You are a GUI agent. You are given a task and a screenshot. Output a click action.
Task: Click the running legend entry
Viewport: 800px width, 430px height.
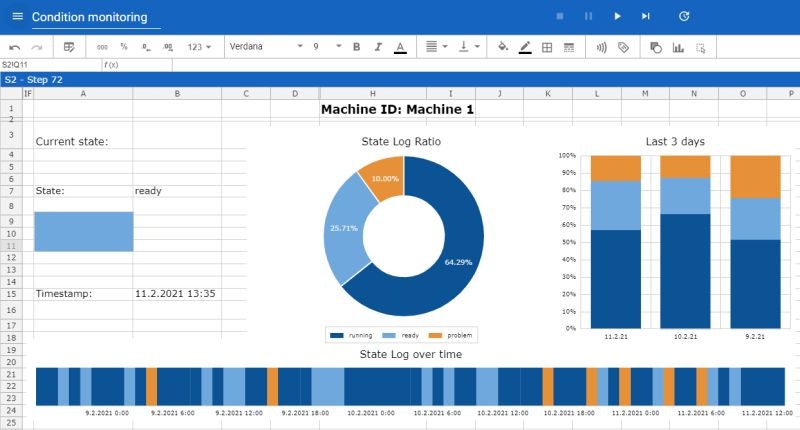click(x=351, y=335)
